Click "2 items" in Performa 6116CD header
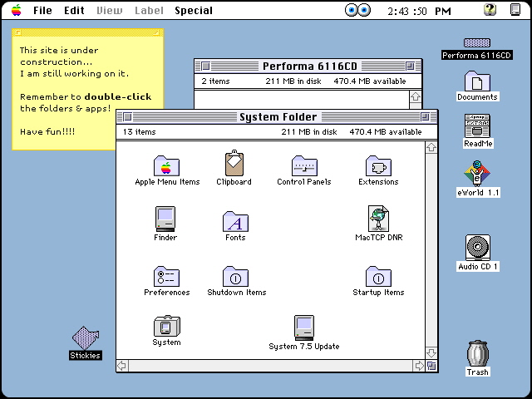The height and width of the screenshot is (399, 532). point(216,81)
